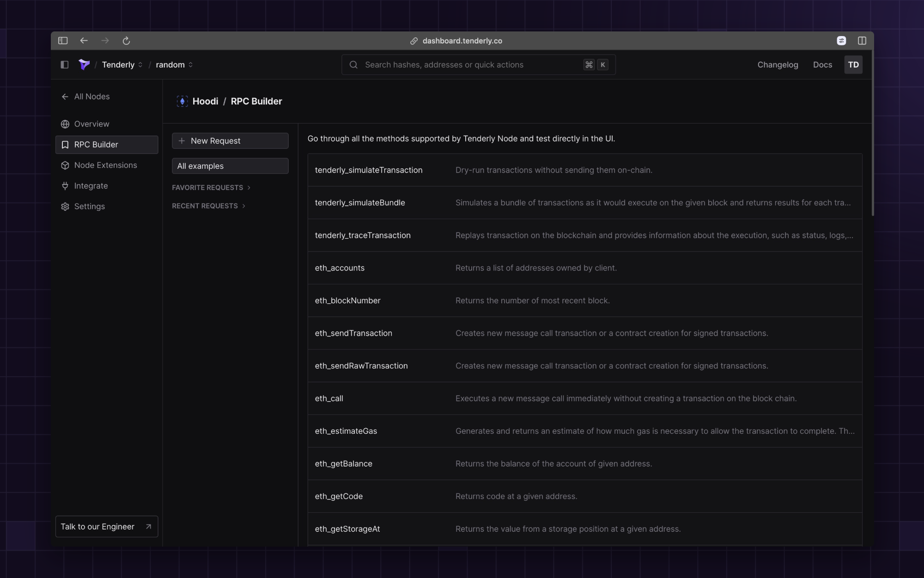Viewport: 924px width, 578px height.
Task: Open the Tenderly organization dropdown
Action: click(x=122, y=65)
